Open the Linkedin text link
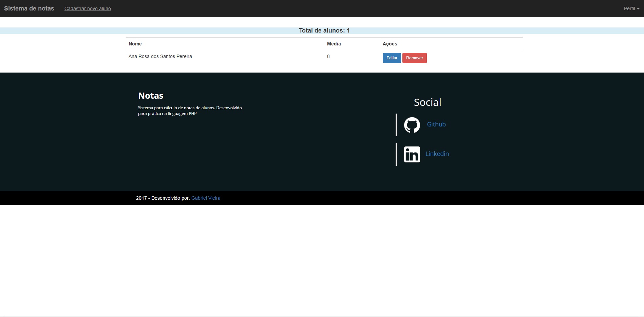The height and width of the screenshot is (317, 644). (437, 154)
